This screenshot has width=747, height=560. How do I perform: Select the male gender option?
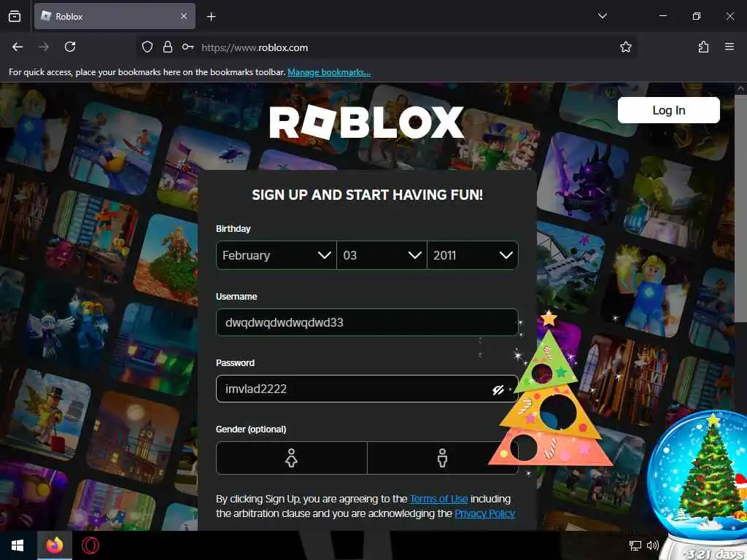click(442, 458)
